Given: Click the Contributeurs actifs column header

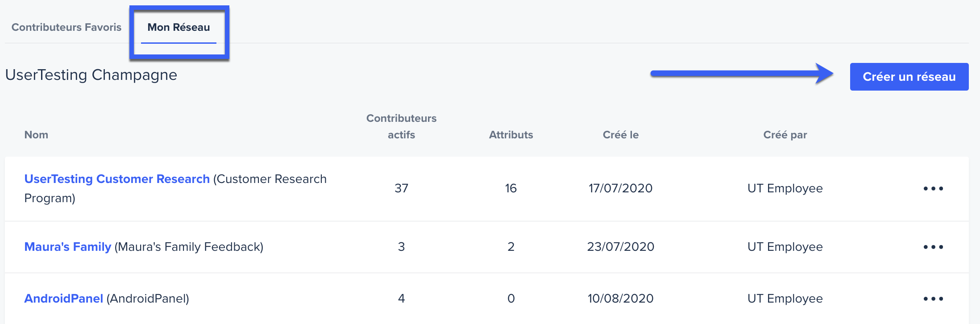Looking at the screenshot, I should pyautogui.click(x=401, y=126).
